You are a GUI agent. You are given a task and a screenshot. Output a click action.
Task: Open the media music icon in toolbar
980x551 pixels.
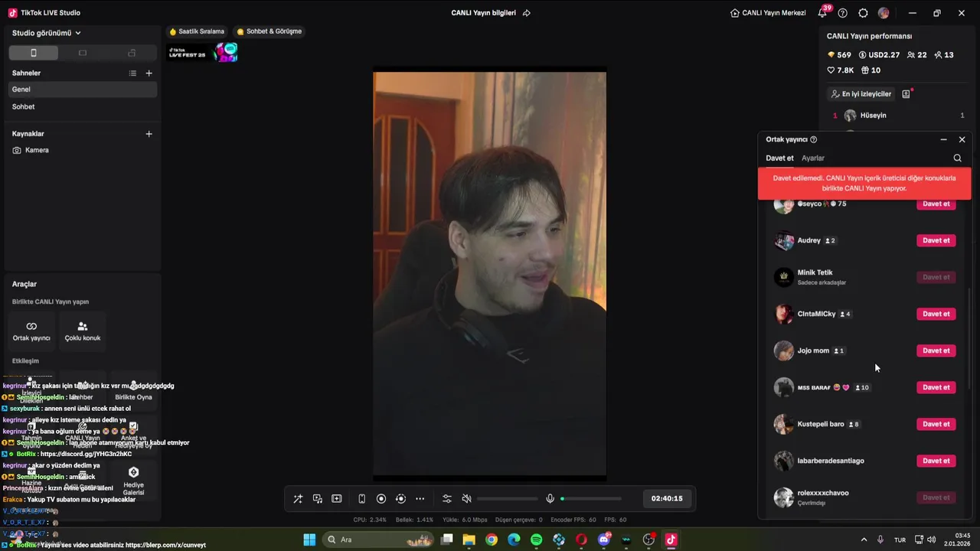[317, 499]
